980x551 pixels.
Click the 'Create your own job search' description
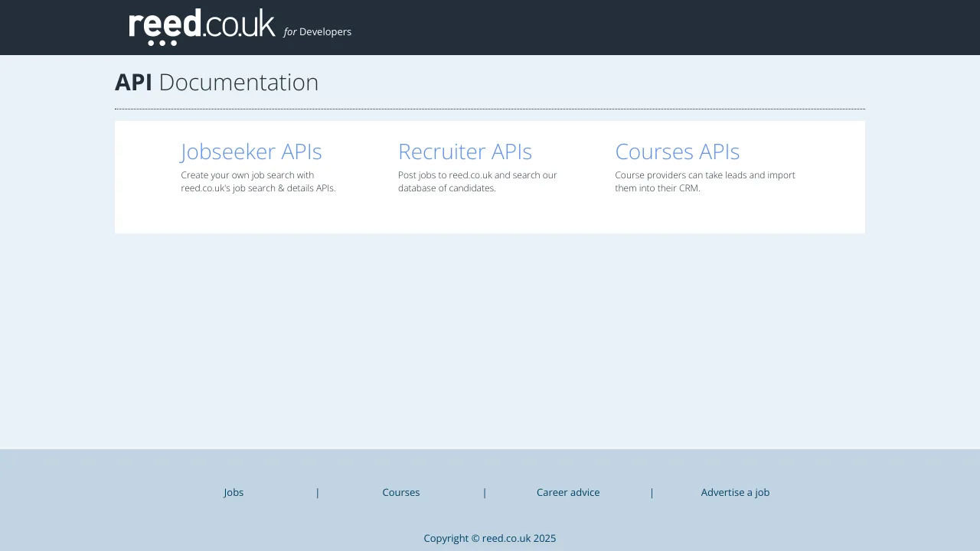click(x=258, y=181)
